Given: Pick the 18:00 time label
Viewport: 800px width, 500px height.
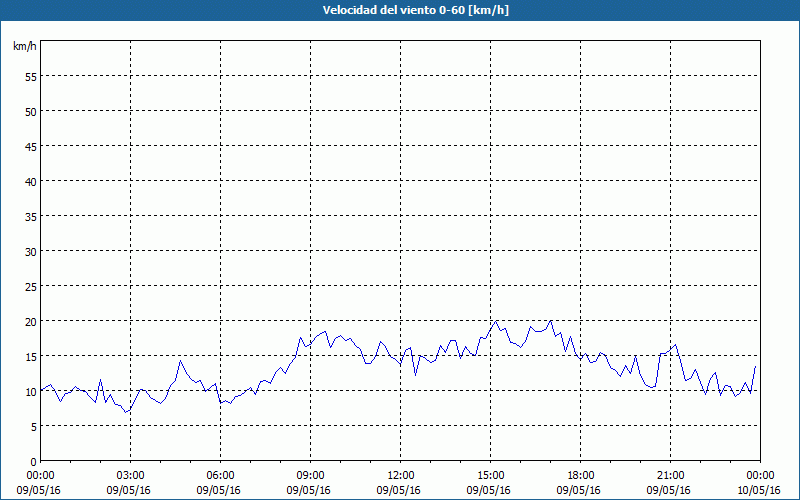Looking at the screenshot, I should (x=580, y=475).
